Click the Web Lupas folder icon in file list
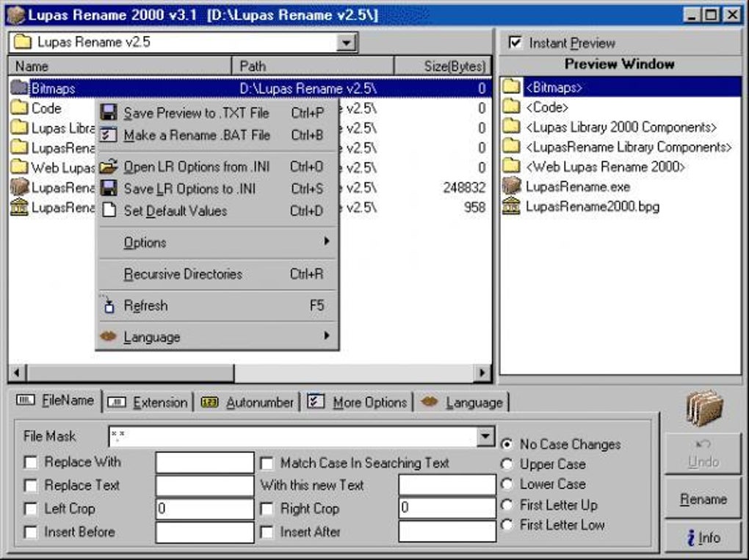 19,167
